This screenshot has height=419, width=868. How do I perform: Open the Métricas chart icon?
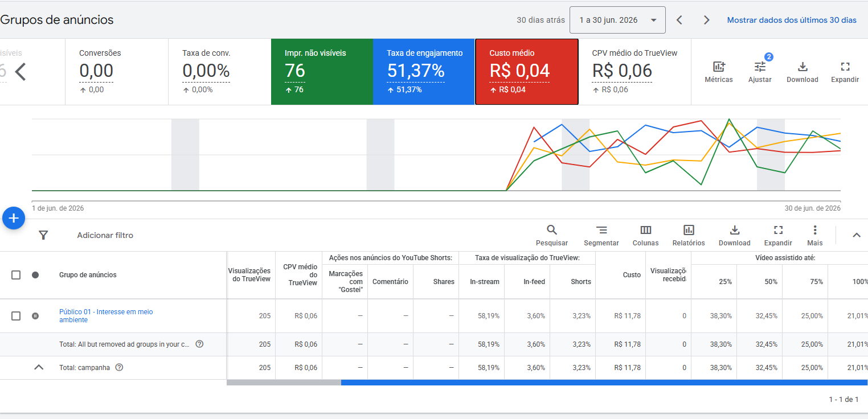coord(719,67)
